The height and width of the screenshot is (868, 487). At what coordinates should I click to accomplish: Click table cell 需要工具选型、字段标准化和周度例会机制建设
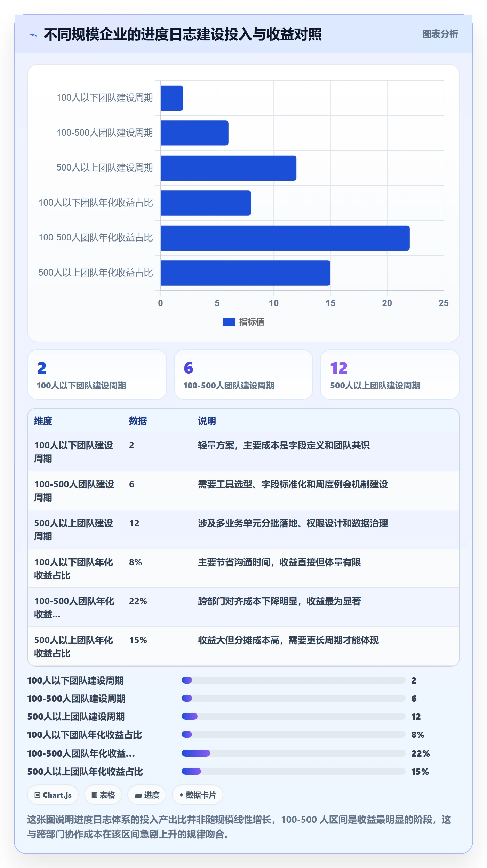coord(293,484)
